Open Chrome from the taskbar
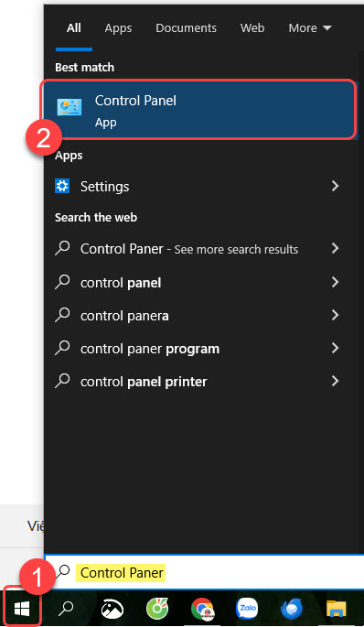The width and height of the screenshot is (364, 627). click(202, 609)
